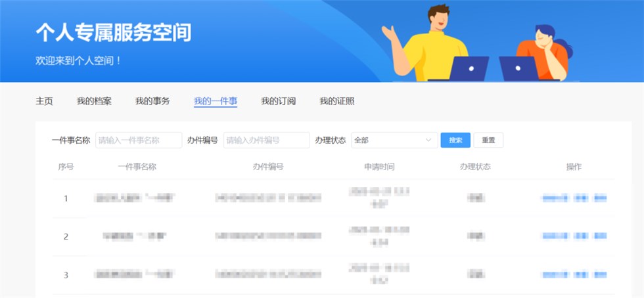Click the chevron arrow in 办理状态 selector
Screen dimensions: 644x298
(428, 140)
